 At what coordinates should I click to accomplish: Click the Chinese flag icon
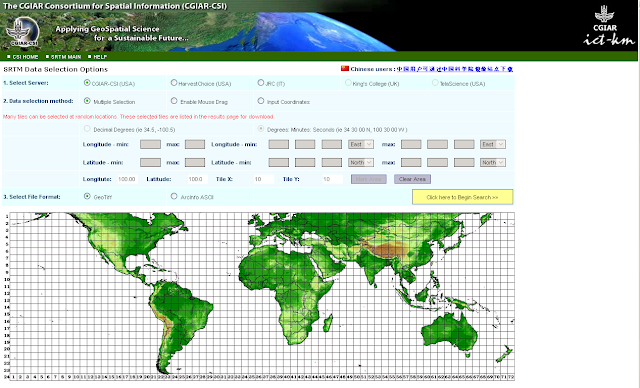345,69
